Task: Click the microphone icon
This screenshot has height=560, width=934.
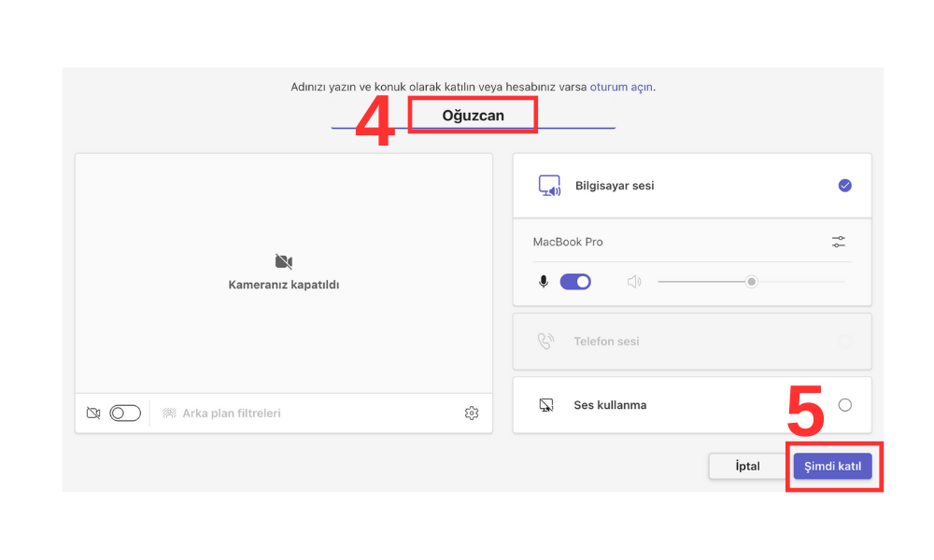Action: [x=544, y=282]
